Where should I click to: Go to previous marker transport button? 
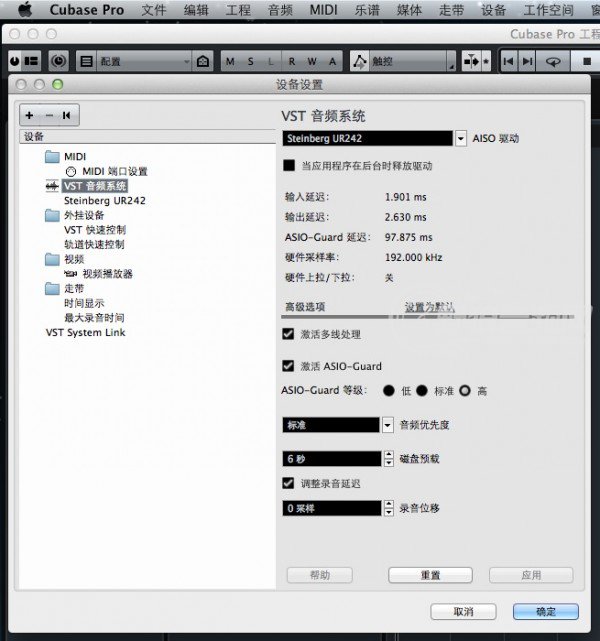point(509,61)
